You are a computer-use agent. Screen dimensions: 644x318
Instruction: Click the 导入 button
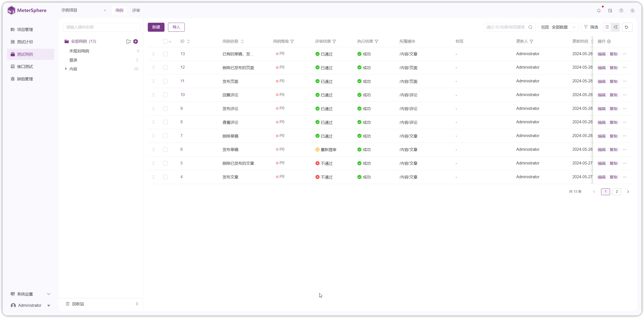pyautogui.click(x=176, y=27)
